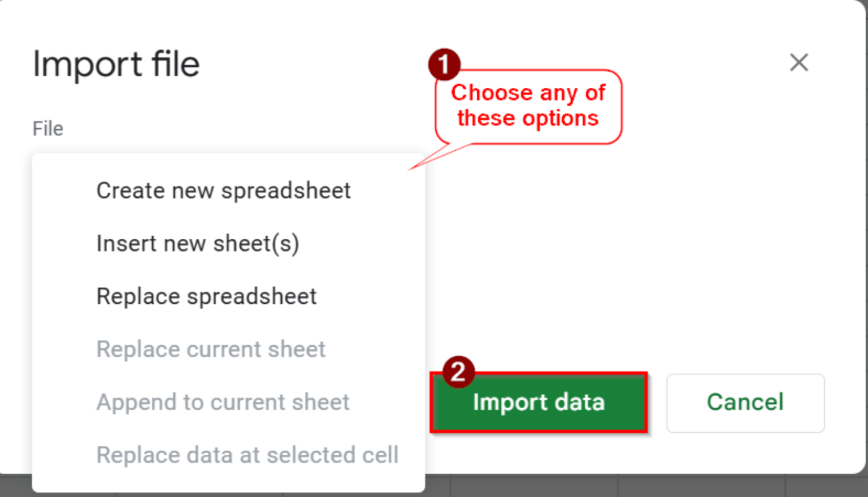Screen dimensions: 868x497
Task: Click the annotation marker numbered 2
Action: pyautogui.click(x=459, y=373)
